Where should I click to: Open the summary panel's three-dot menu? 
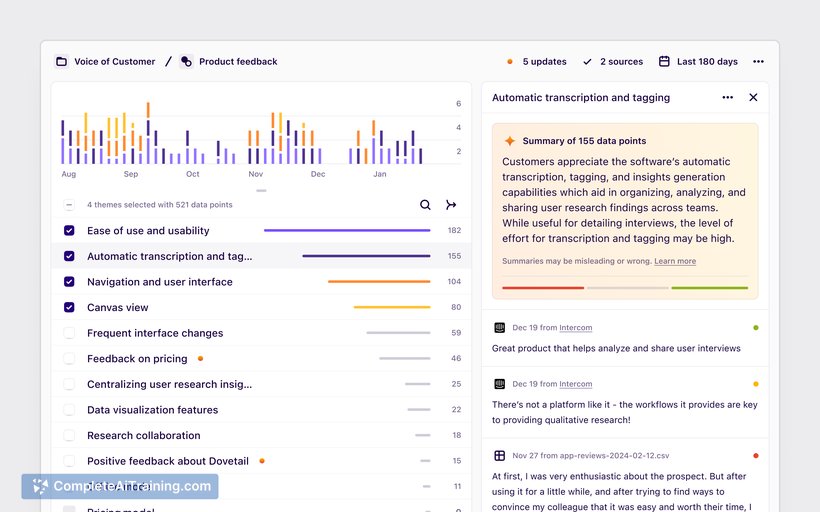727,98
